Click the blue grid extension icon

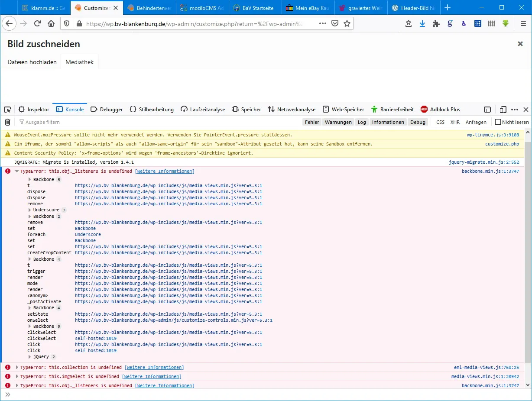(478, 24)
